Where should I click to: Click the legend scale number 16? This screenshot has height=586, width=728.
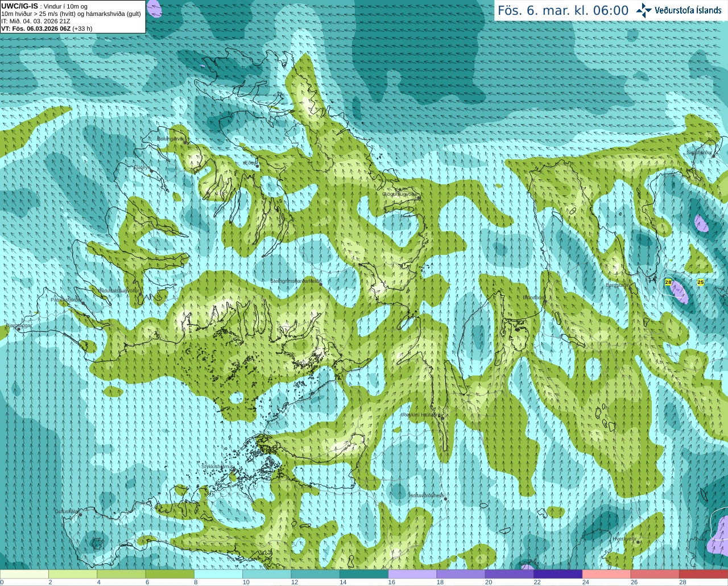[392, 582]
